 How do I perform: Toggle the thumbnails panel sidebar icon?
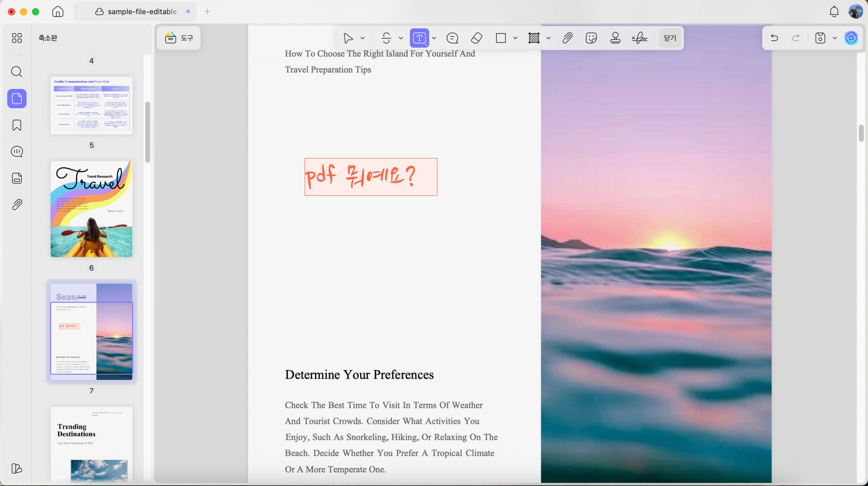click(x=17, y=99)
